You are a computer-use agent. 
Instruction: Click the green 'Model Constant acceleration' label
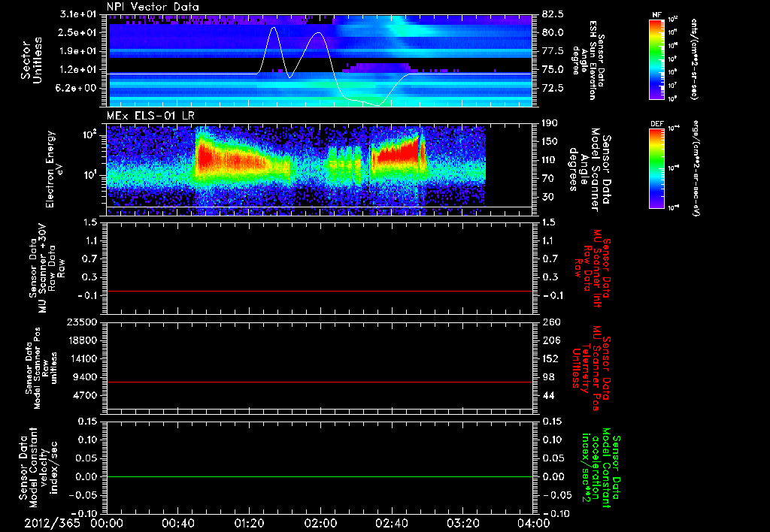click(601, 468)
